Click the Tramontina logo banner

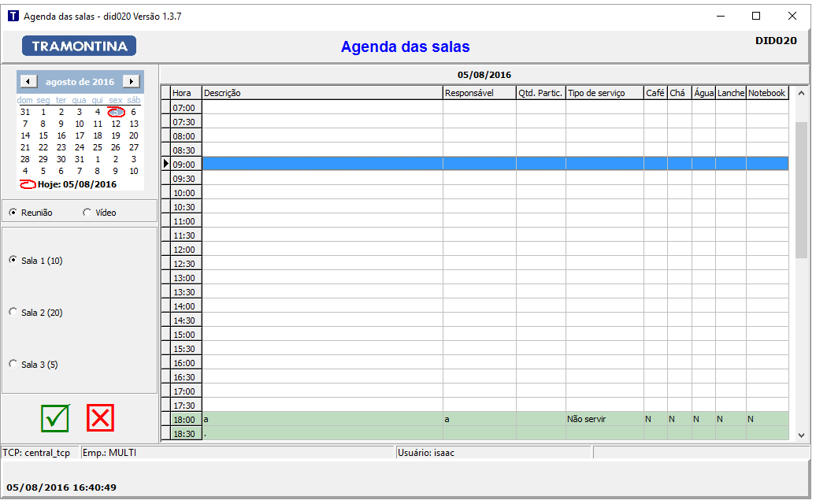click(x=79, y=46)
